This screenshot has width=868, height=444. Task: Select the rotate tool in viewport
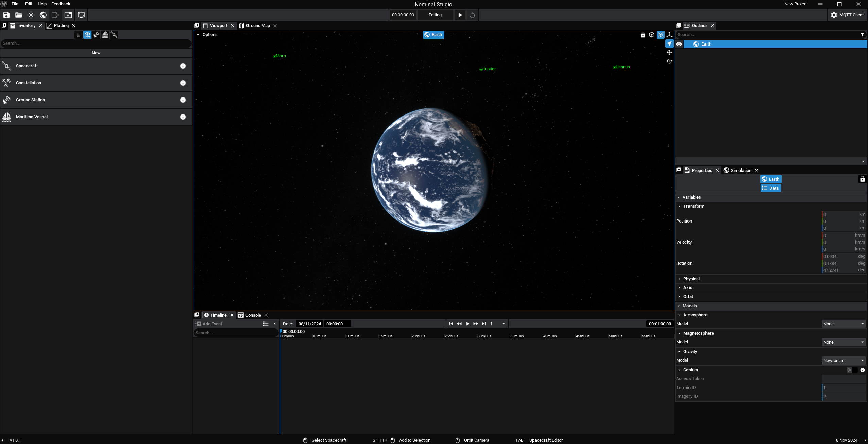tap(669, 61)
